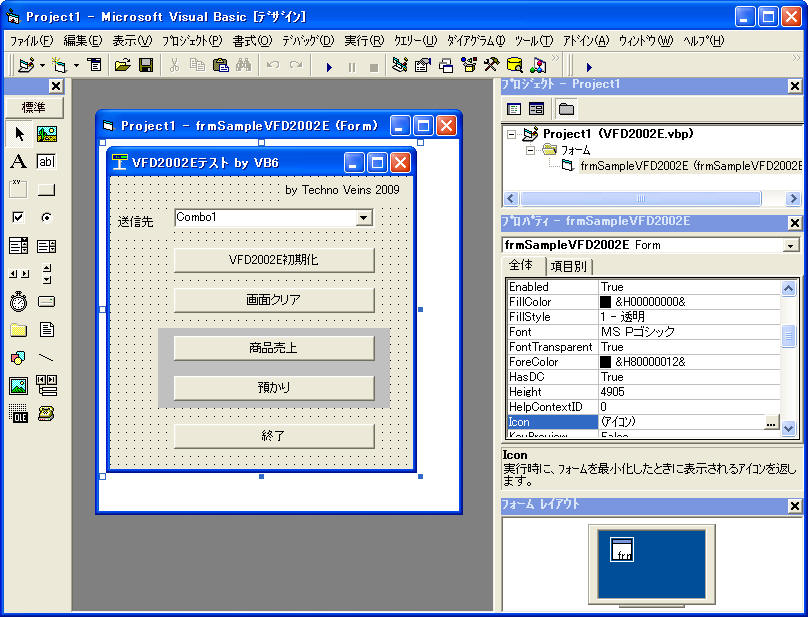Viewport: 808px width, 617px height.
Task: Open the Add Project dropdown arrow
Action: coord(42,65)
